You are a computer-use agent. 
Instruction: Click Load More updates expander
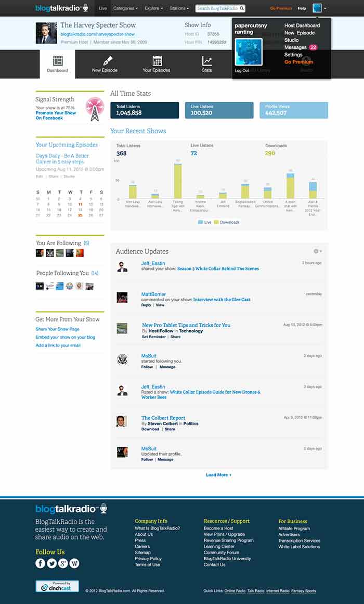pos(219,475)
